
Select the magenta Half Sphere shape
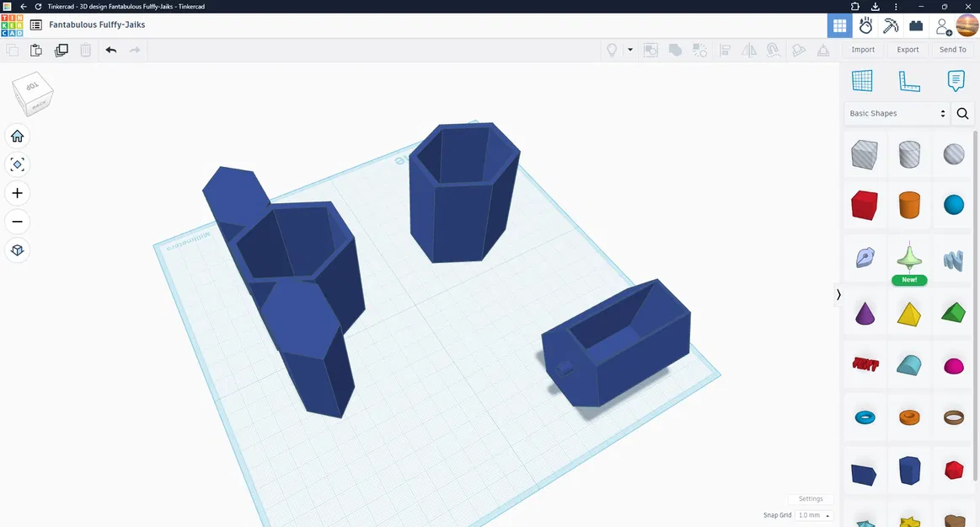[x=954, y=366]
